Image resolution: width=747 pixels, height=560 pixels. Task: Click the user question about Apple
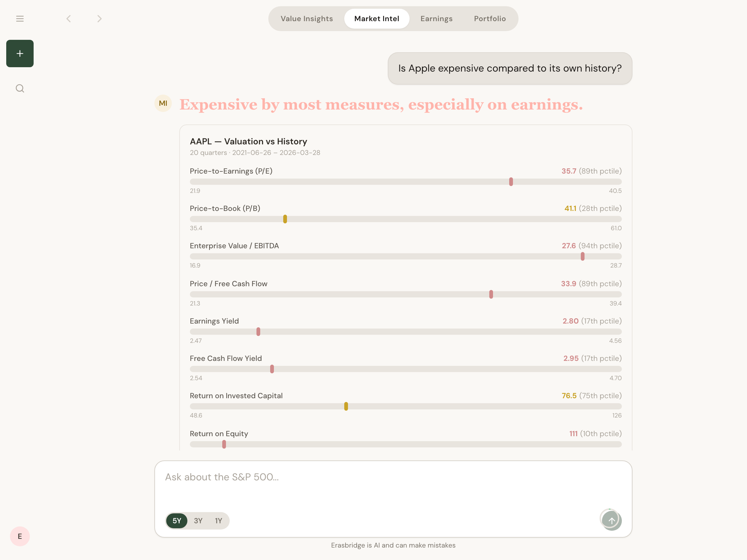tap(510, 68)
